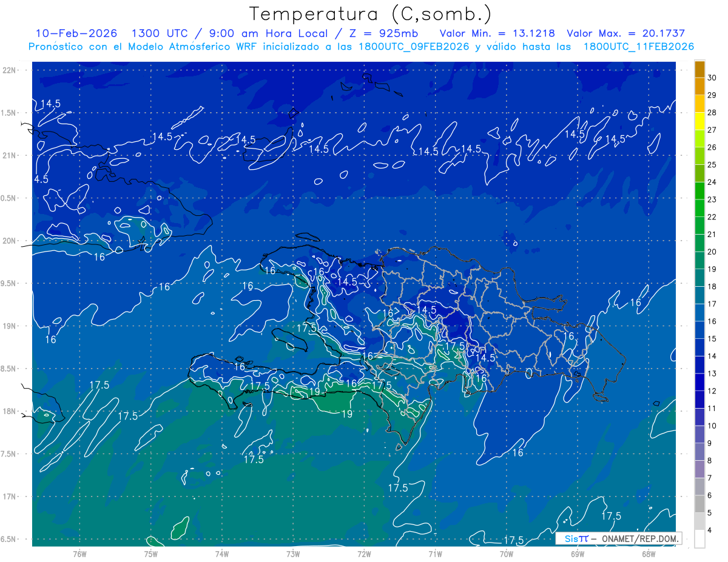Click the colorbar scale label 28
728x562 pixels.
(x=712, y=113)
